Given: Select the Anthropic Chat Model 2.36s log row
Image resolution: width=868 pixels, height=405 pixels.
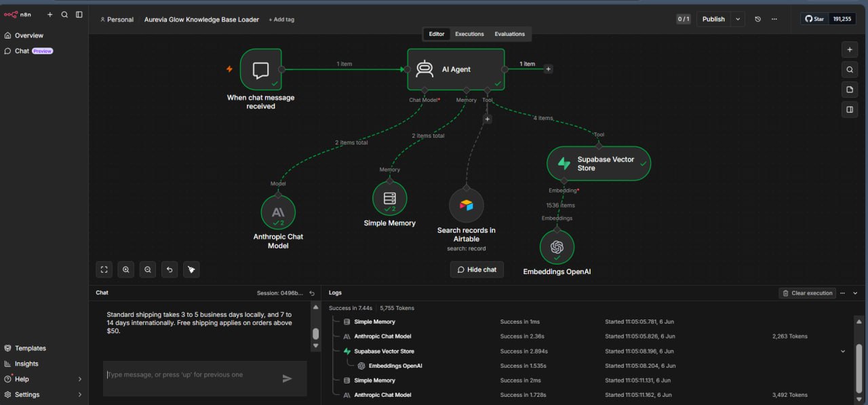Looking at the screenshot, I should tap(589, 336).
